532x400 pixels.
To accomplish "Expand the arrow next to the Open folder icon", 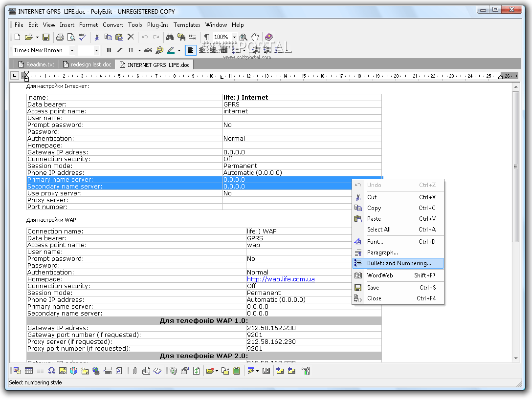I will pos(37,37).
